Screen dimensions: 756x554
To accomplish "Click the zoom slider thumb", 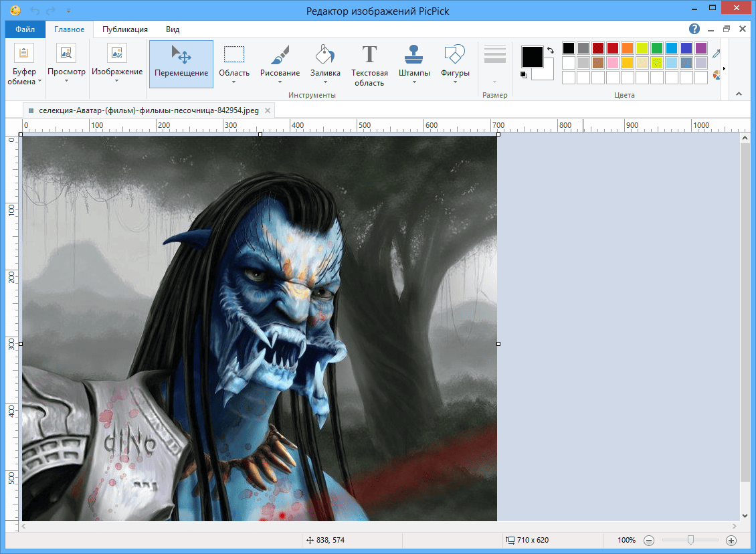I will [690, 540].
